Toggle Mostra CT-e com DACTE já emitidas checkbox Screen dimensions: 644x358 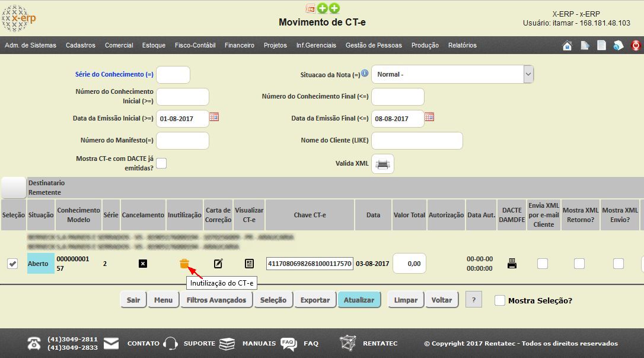pos(161,163)
